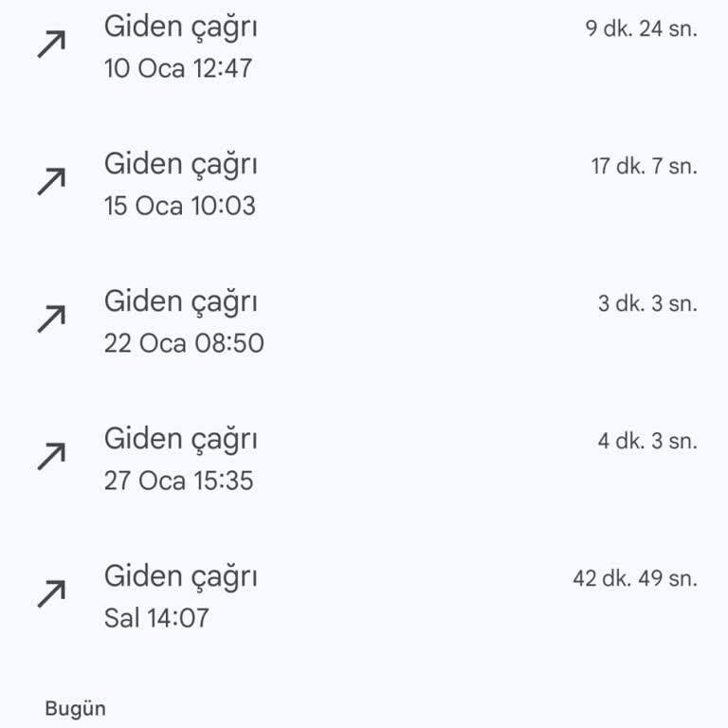Tap the "Giden çağrı" entry above 22 Oca 08:50
This screenshot has height=728, width=728.
181,301
